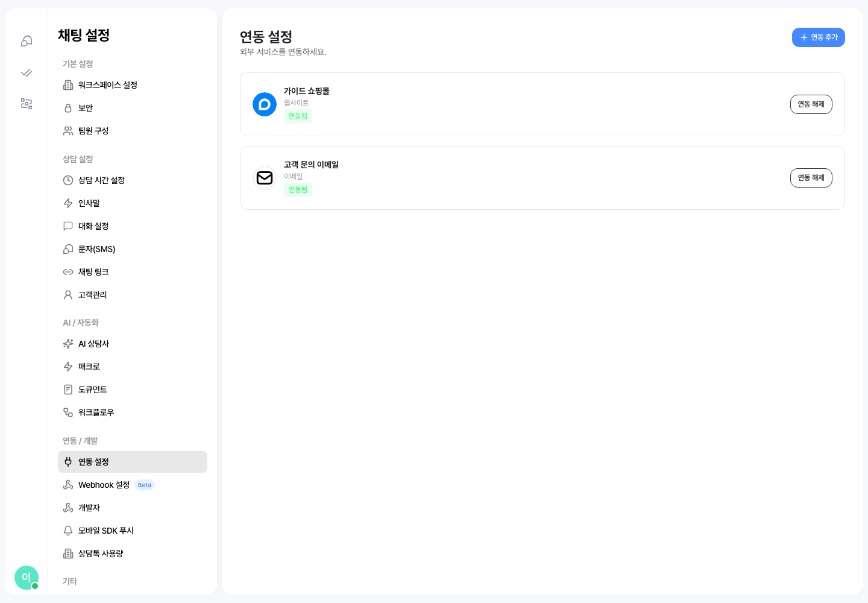Go to 보안 settings
This screenshot has height=603, width=868.
133,108
